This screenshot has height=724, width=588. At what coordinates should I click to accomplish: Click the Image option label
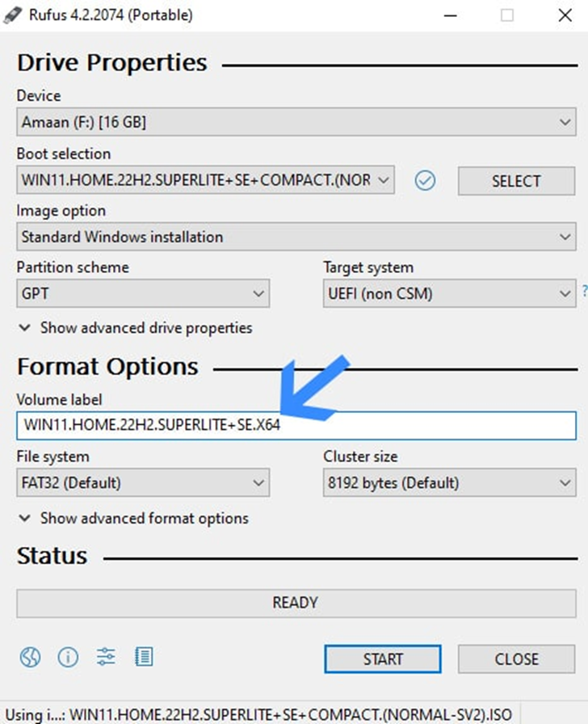pyautogui.click(x=61, y=211)
